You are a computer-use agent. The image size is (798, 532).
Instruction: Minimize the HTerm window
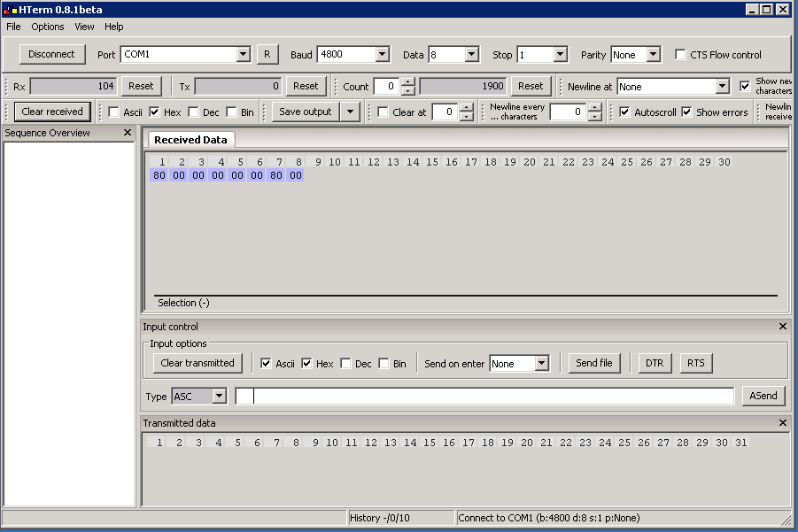click(x=752, y=10)
